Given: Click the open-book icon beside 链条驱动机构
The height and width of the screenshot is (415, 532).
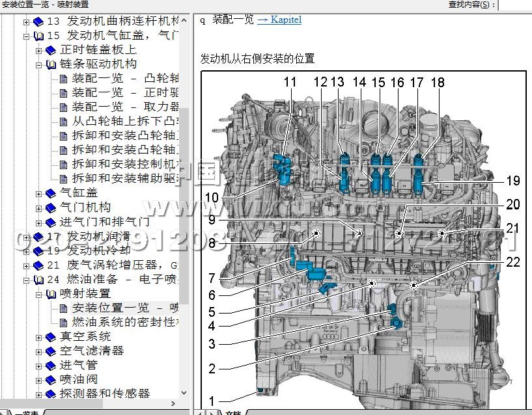Looking at the screenshot, I should [x=49, y=64].
